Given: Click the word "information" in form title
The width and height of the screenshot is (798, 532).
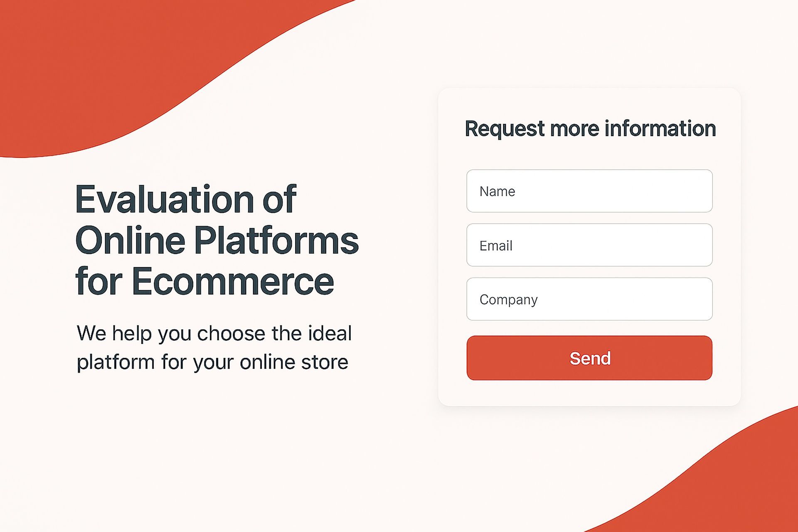Looking at the screenshot, I should [x=660, y=129].
